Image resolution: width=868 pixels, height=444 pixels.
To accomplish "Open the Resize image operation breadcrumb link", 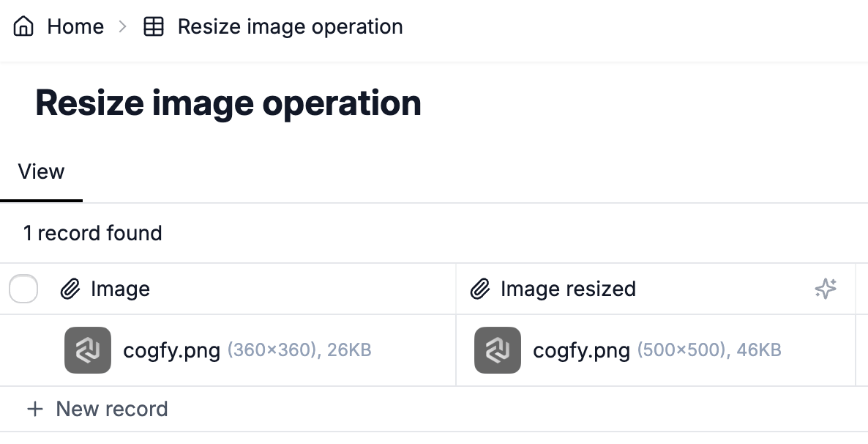I will pos(290,26).
